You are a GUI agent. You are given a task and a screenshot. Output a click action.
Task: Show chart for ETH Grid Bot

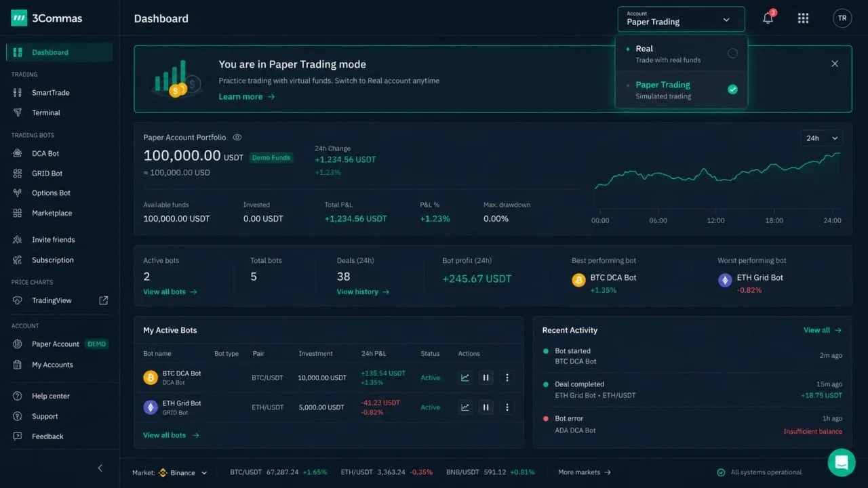coord(465,407)
